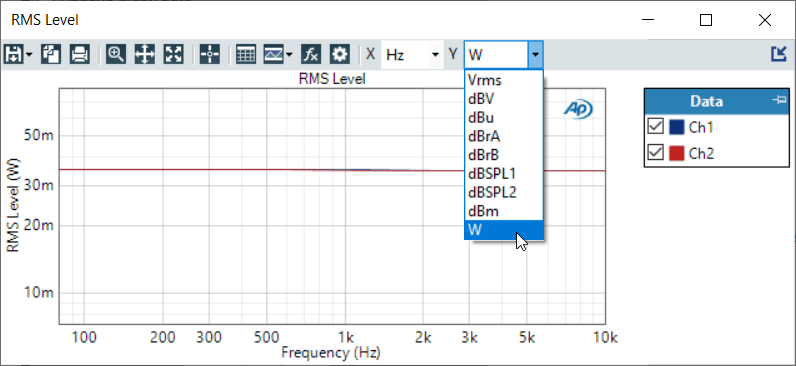796x366 pixels.
Task: Click the Frequency (Hz) axis label
Action: point(331,352)
